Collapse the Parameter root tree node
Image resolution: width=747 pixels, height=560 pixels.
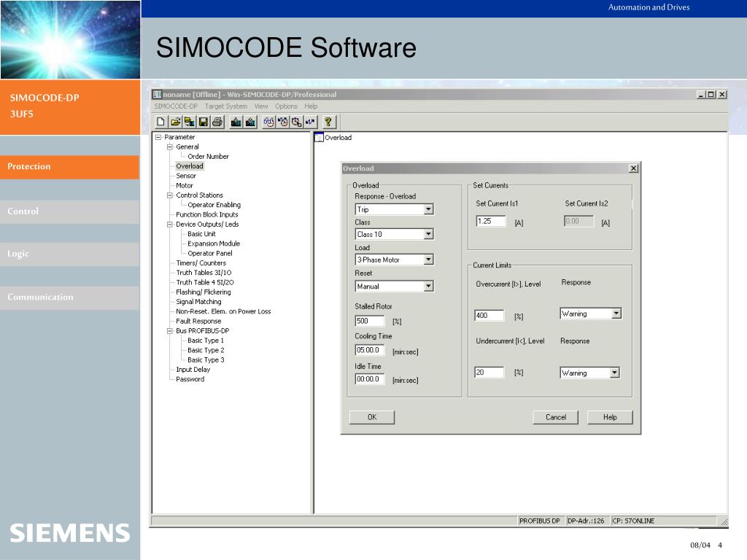pyautogui.click(x=158, y=137)
